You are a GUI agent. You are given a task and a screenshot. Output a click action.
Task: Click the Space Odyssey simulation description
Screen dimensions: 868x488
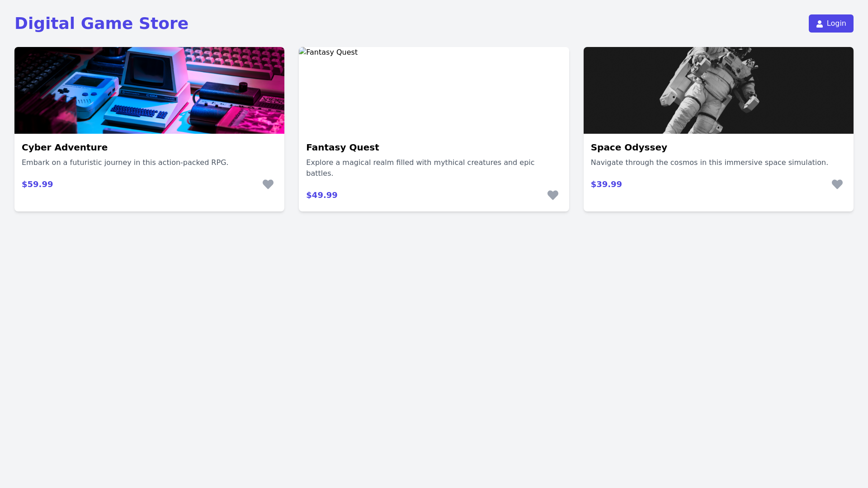(709, 162)
